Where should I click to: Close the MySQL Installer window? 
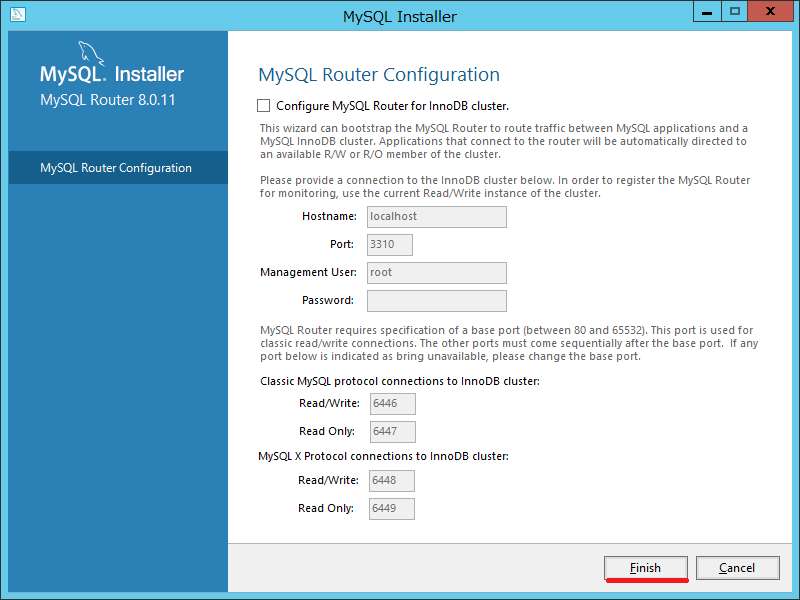pos(770,11)
